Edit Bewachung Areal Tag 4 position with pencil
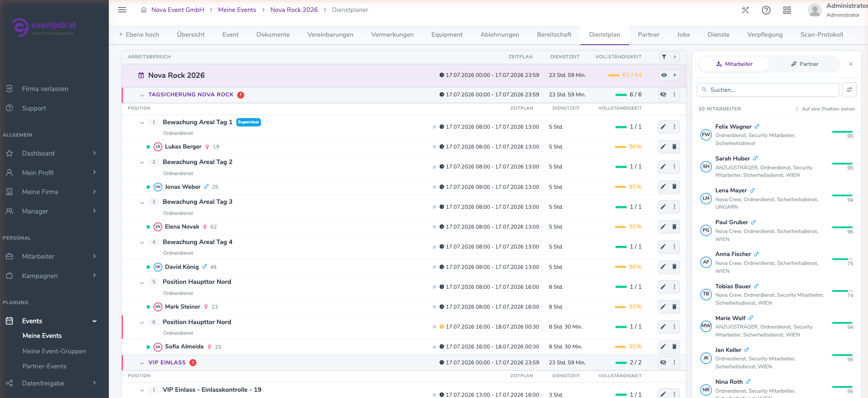This screenshot has height=398, width=868. [x=663, y=247]
